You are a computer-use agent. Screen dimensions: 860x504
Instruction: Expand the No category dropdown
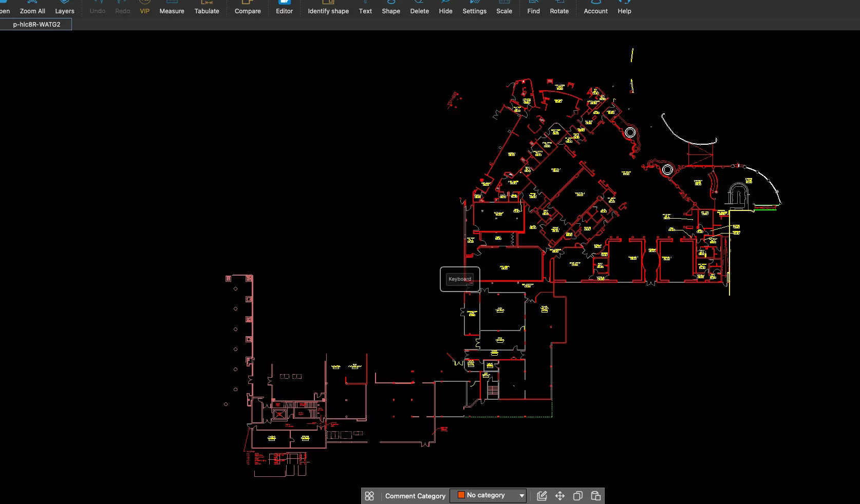(488, 495)
